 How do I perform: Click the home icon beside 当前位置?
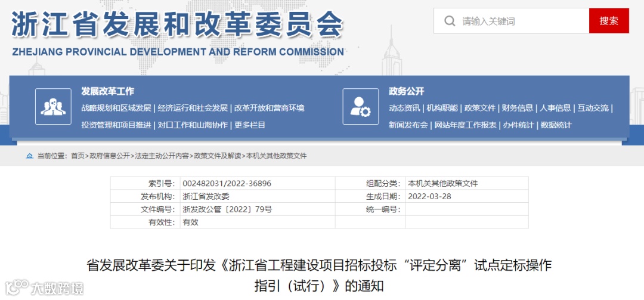click(30, 156)
